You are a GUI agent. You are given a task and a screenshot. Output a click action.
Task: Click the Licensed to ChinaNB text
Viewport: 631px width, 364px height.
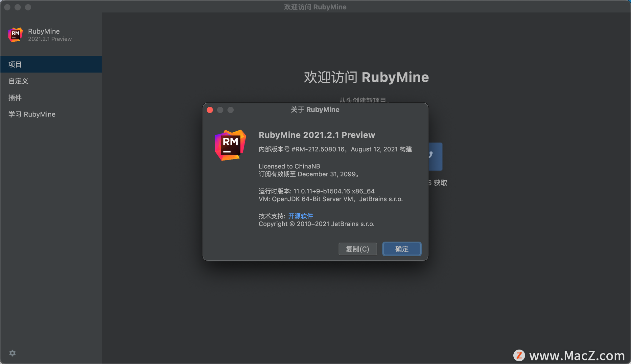coord(289,166)
